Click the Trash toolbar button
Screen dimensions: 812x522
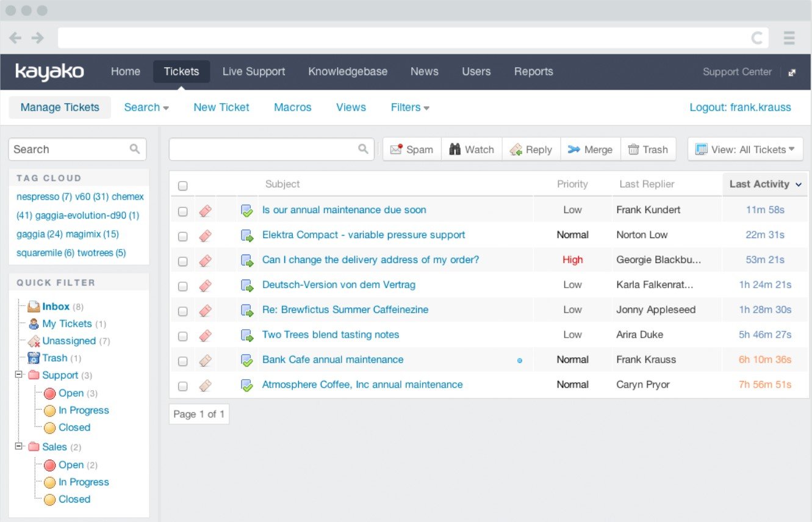(x=649, y=149)
